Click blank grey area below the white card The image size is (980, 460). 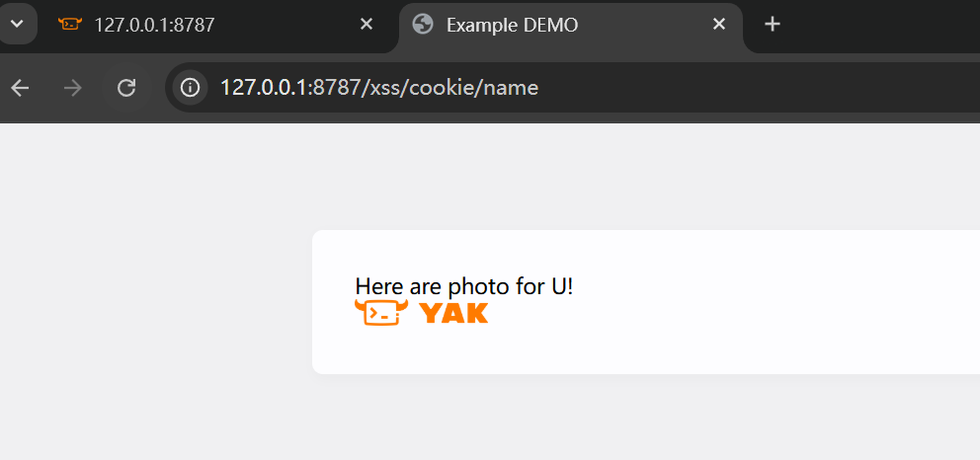click(x=593, y=420)
